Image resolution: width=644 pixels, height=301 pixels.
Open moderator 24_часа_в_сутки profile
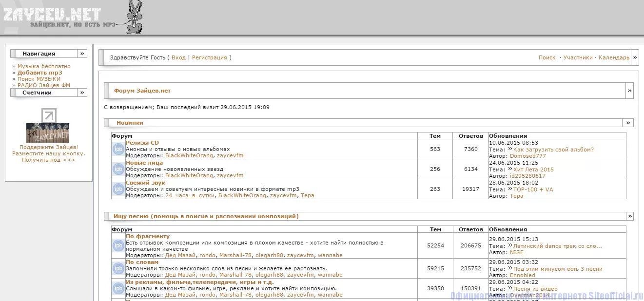click(x=190, y=195)
